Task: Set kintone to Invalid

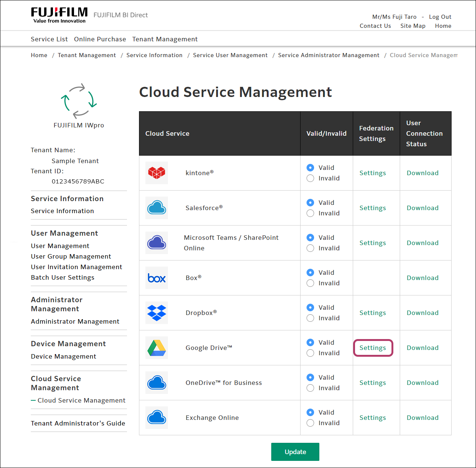Action: 310,178
